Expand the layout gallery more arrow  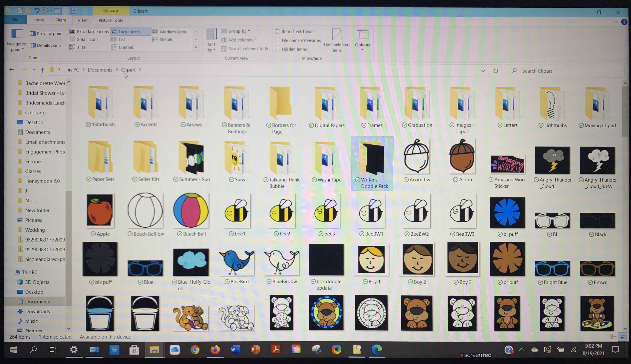pyautogui.click(x=196, y=47)
